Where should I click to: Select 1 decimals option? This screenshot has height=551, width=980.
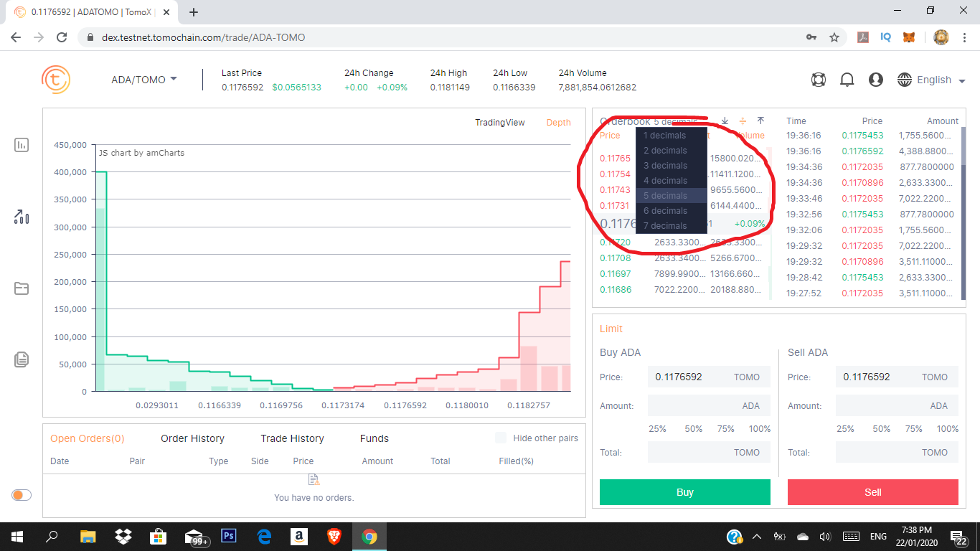pyautogui.click(x=671, y=135)
